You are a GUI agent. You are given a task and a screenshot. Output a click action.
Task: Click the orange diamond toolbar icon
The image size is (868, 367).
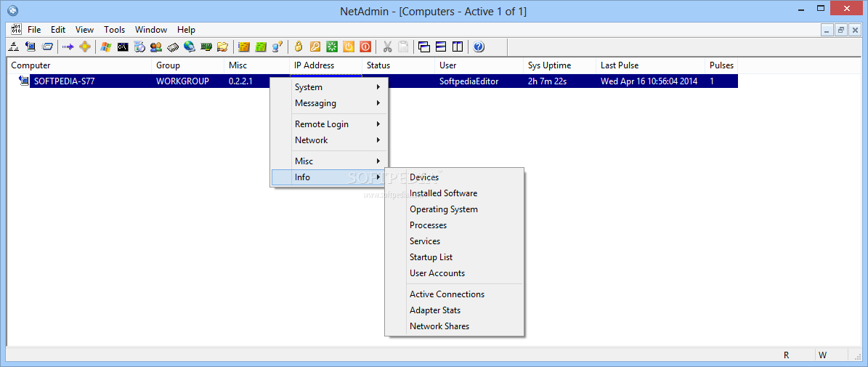(84, 47)
